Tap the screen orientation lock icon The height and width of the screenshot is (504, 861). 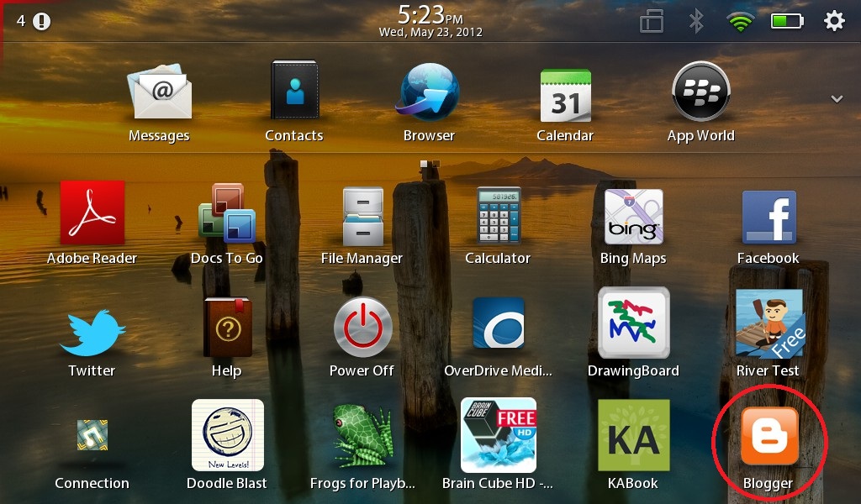click(x=652, y=22)
